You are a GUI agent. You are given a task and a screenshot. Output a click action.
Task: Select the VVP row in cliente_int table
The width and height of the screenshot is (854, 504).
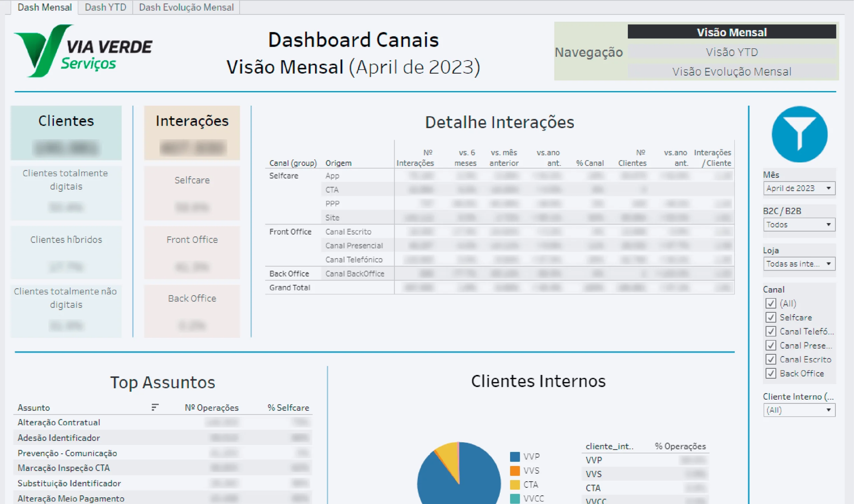pyautogui.click(x=646, y=460)
